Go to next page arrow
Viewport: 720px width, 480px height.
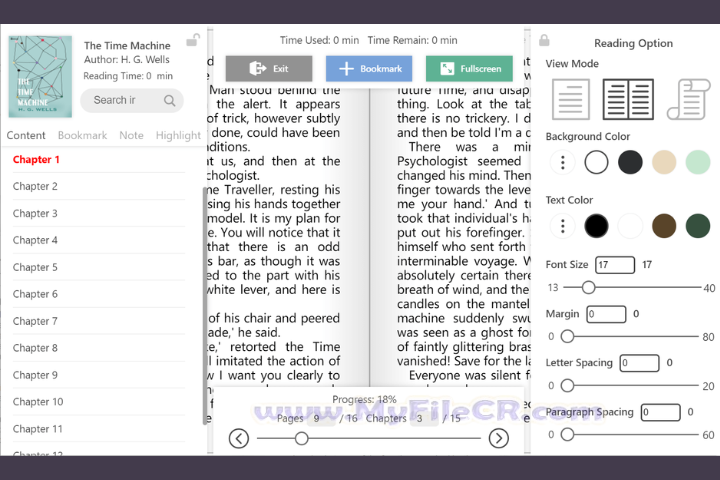pyautogui.click(x=499, y=438)
